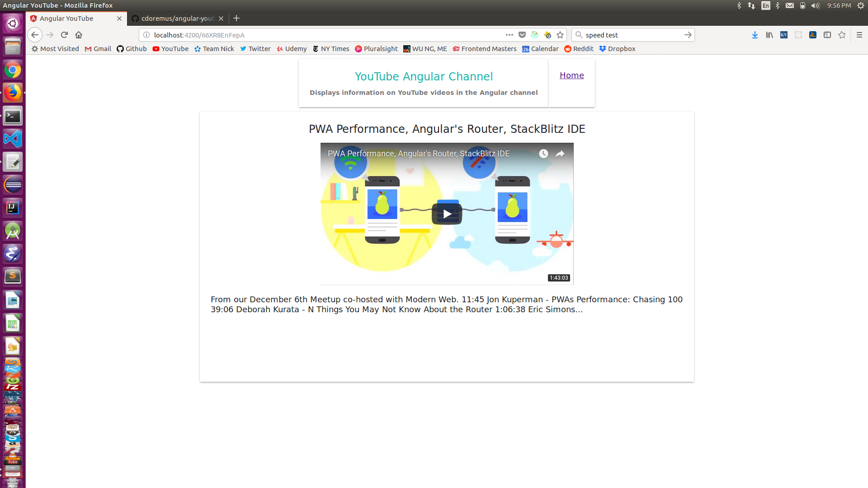This screenshot has height=488, width=868.
Task: Save page to Pocket
Action: tap(522, 35)
